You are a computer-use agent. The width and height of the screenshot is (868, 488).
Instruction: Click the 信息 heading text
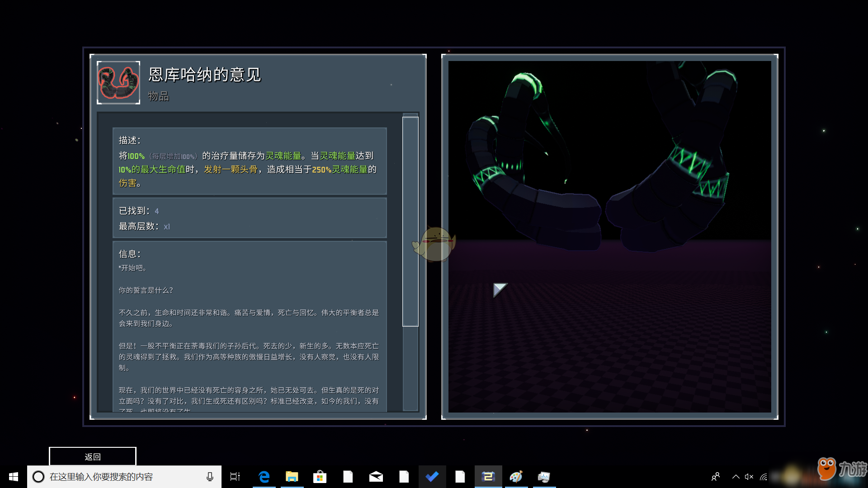tap(130, 254)
